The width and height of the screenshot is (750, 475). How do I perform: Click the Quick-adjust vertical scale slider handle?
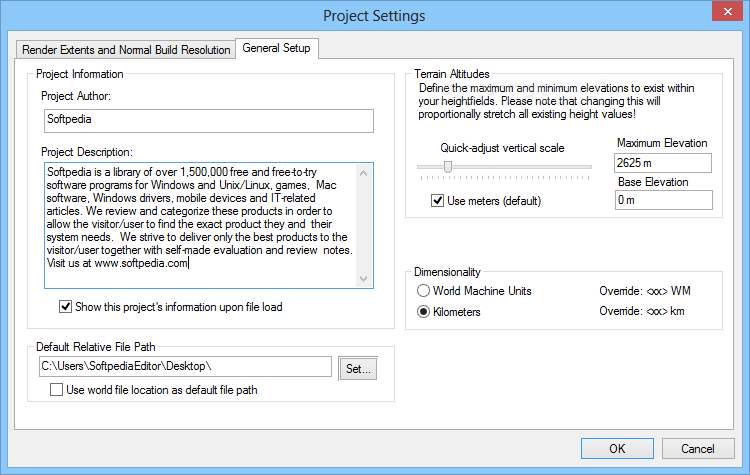coord(448,166)
